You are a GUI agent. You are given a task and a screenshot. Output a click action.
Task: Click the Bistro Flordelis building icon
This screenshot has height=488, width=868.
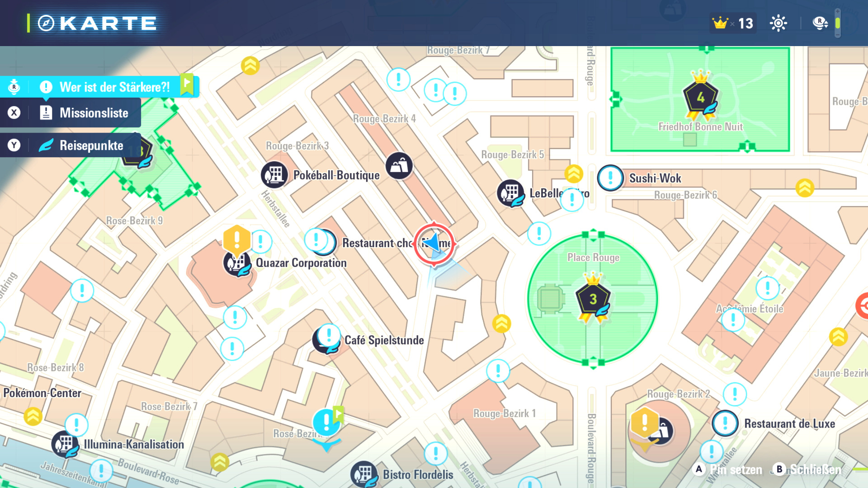point(364,474)
